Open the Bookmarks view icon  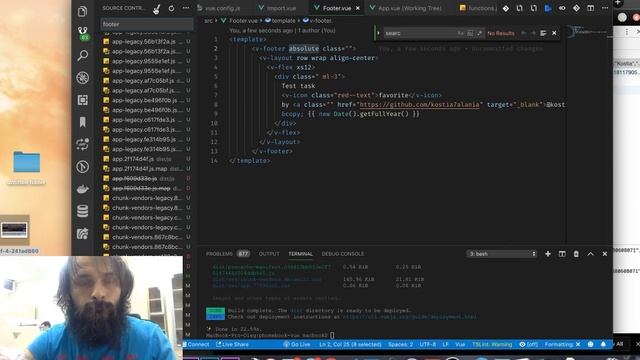[x=82, y=122]
